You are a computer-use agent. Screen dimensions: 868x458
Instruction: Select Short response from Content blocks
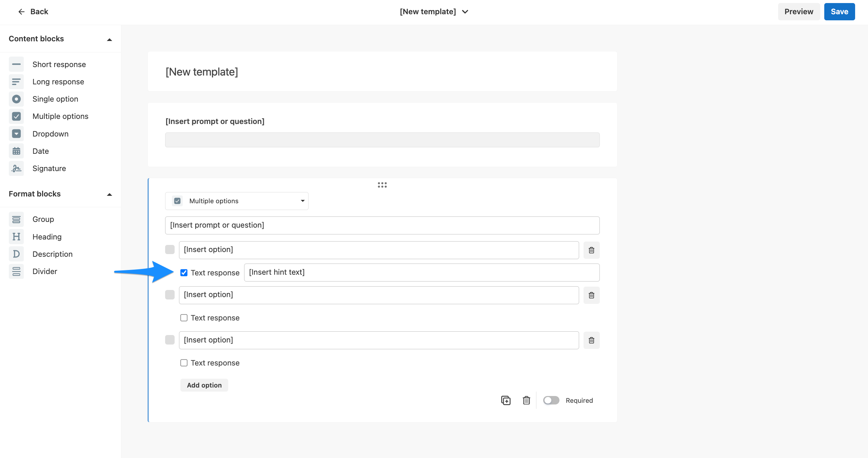coord(59,64)
